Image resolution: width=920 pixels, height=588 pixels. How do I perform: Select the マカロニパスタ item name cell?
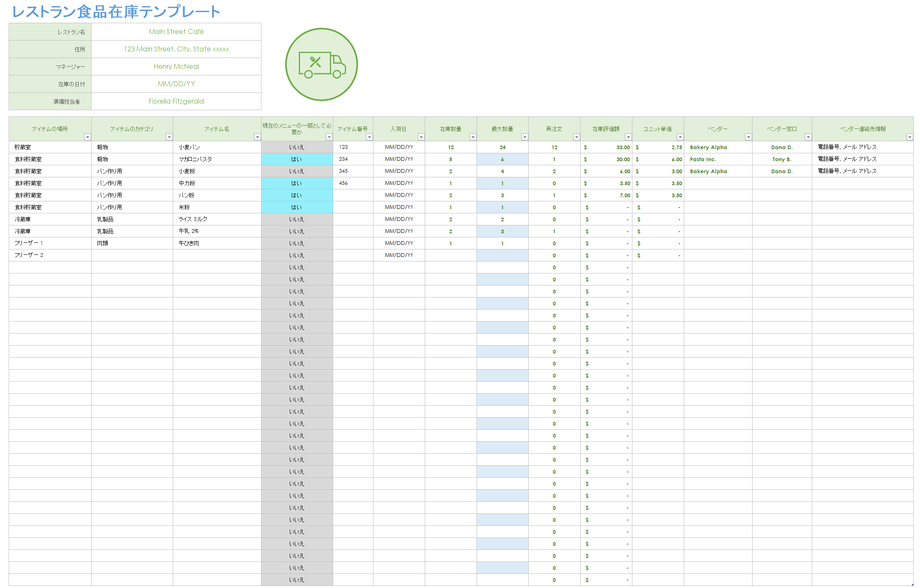click(x=217, y=159)
